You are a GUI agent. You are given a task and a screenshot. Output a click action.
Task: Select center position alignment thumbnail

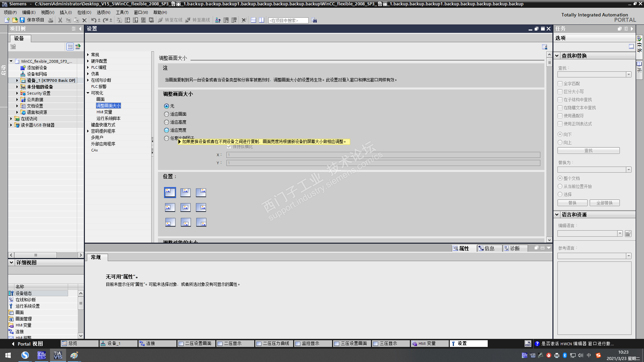[185, 207]
